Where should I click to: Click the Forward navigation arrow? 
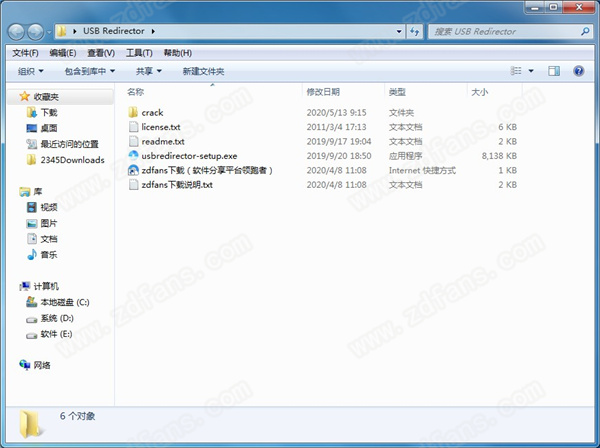point(36,32)
